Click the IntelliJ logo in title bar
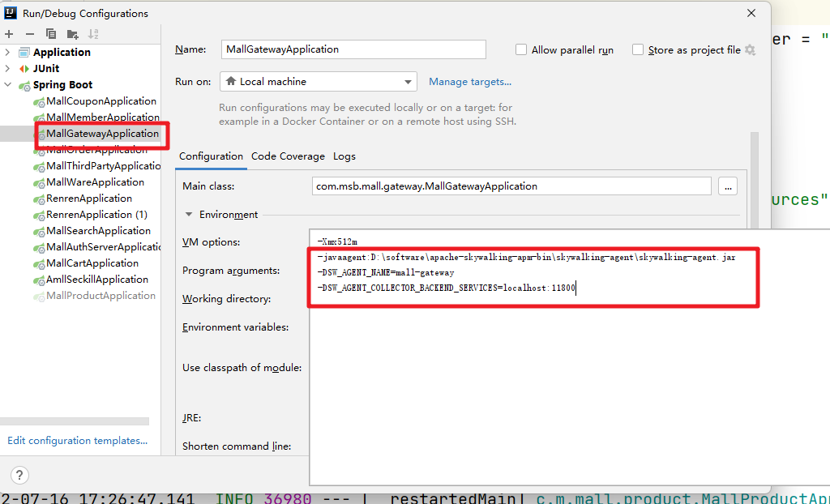Viewport: 830px width, 504px height. [x=11, y=13]
